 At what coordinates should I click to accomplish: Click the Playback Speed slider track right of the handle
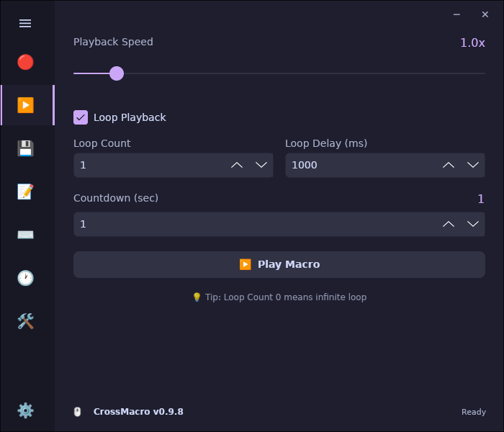(x=305, y=73)
